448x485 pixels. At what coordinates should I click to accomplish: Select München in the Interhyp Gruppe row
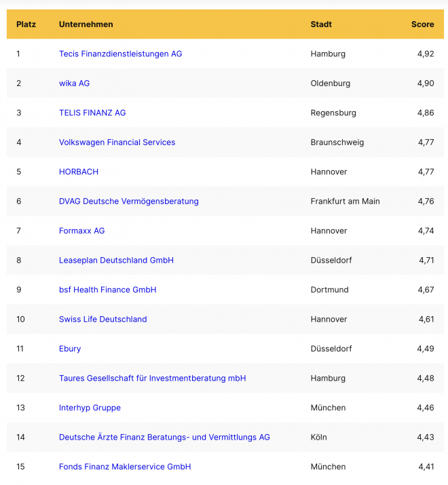point(328,408)
